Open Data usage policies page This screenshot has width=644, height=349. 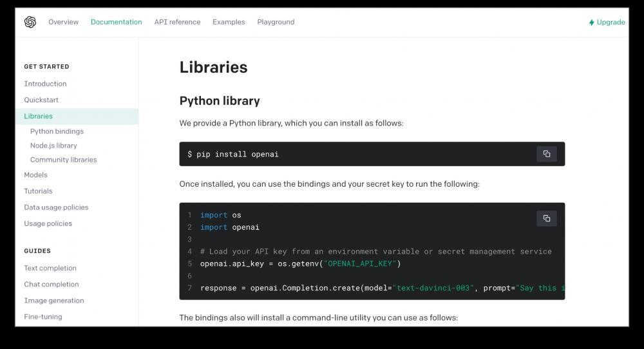pyautogui.click(x=56, y=207)
